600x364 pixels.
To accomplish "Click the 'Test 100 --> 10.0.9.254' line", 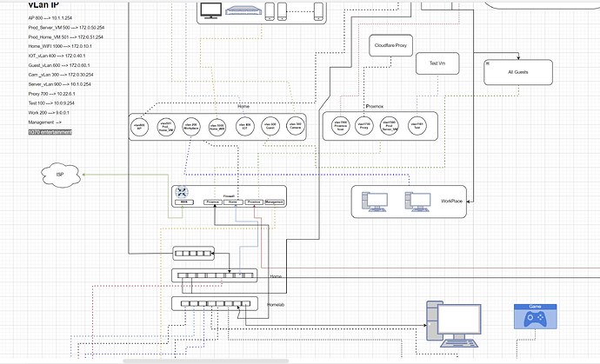I will click(51, 103).
